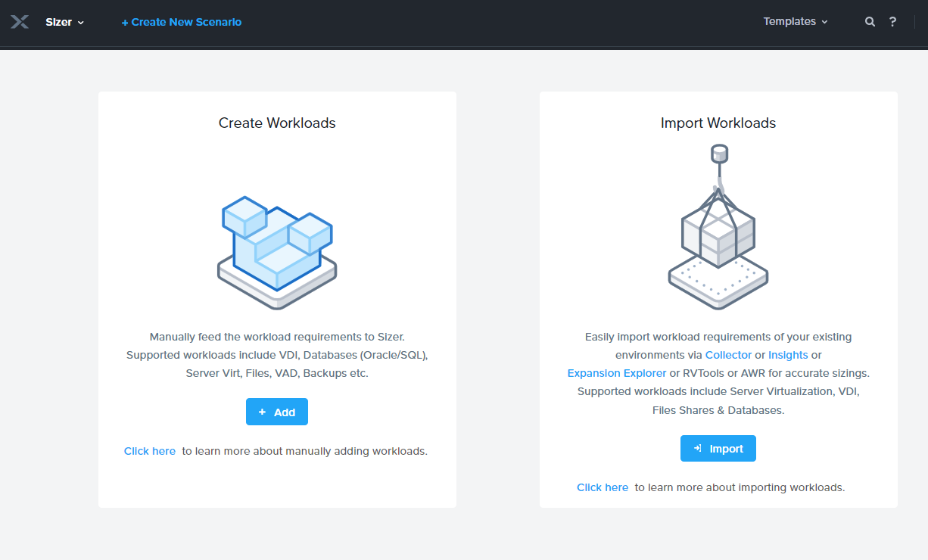Click the 'Click here' link under Import Workloads
The height and width of the screenshot is (560, 928).
pyautogui.click(x=602, y=487)
